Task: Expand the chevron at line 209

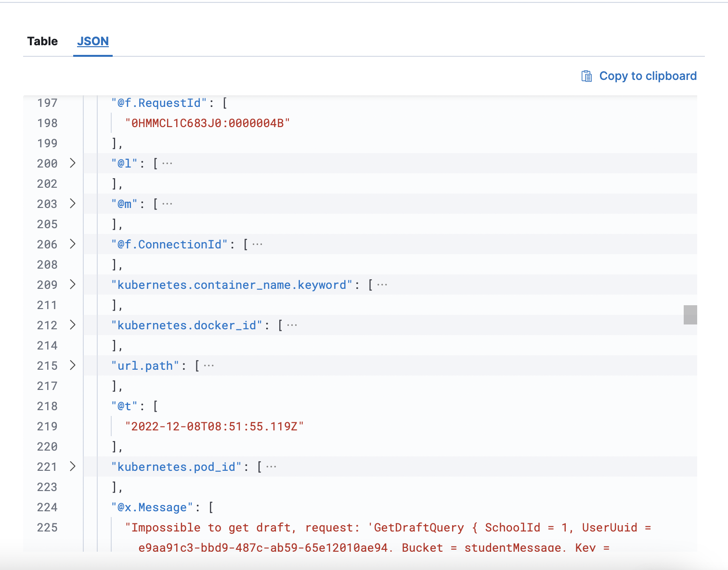Action: click(x=73, y=285)
